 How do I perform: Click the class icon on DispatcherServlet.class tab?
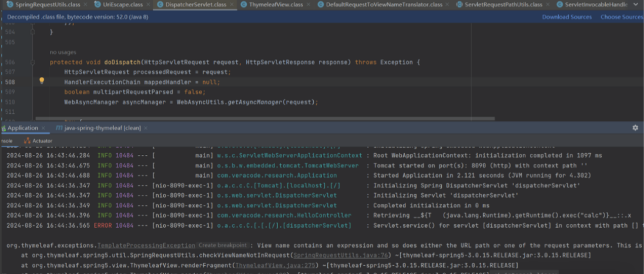point(160,5)
